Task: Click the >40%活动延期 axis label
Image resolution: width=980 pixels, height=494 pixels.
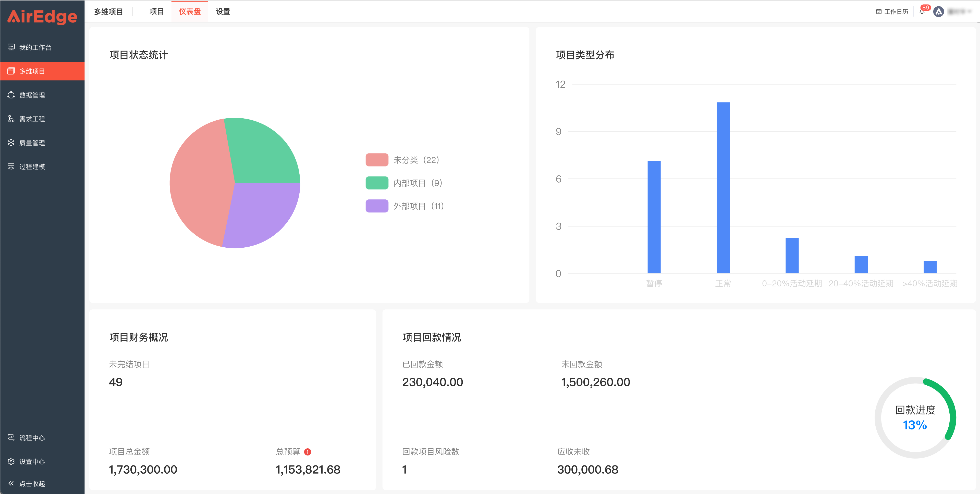Action: pyautogui.click(x=930, y=283)
